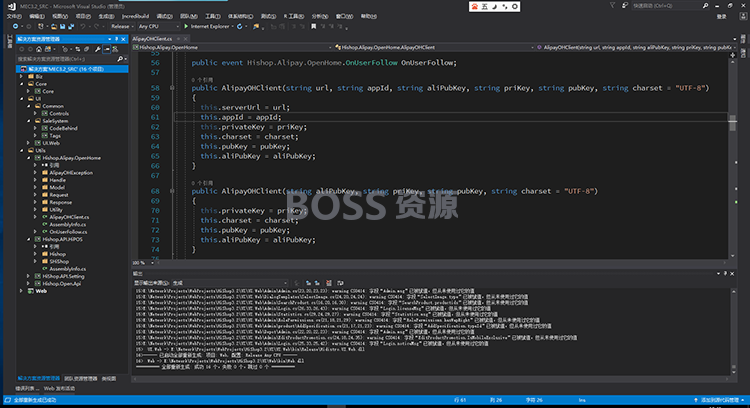
Task: Click the Quick Launch search icon
Action: (705, 6)
